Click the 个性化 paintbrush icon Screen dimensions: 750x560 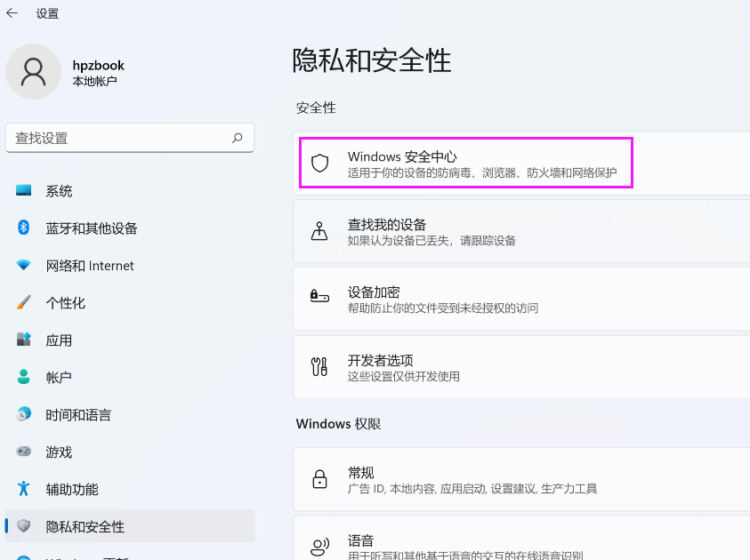click(x=23, y=302)
